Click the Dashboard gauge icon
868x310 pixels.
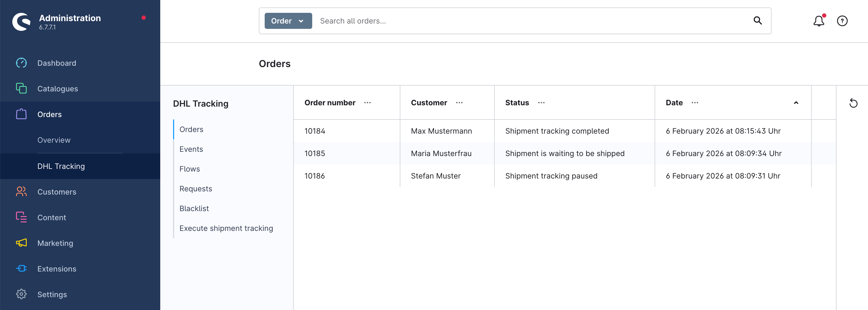(21, 63)
